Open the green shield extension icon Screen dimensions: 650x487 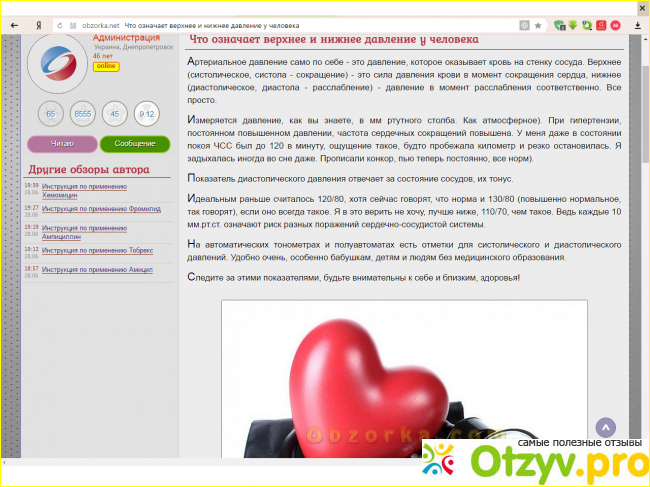(560, 22)
